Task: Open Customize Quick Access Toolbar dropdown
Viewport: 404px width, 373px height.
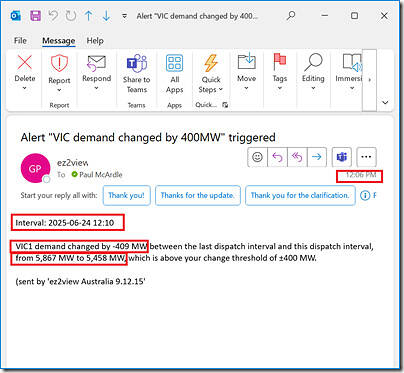Action: (x=124, y=16)
